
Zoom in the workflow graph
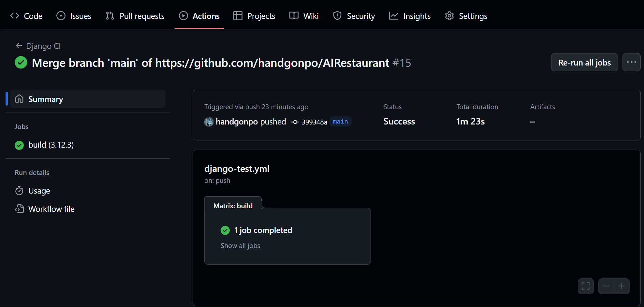[622, 286]
